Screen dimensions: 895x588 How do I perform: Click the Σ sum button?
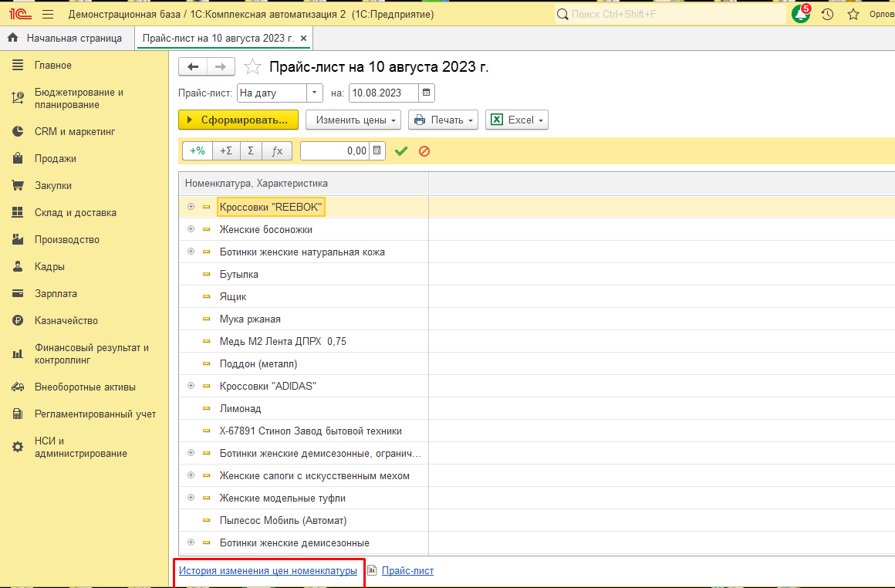click(x=251, y=150)
